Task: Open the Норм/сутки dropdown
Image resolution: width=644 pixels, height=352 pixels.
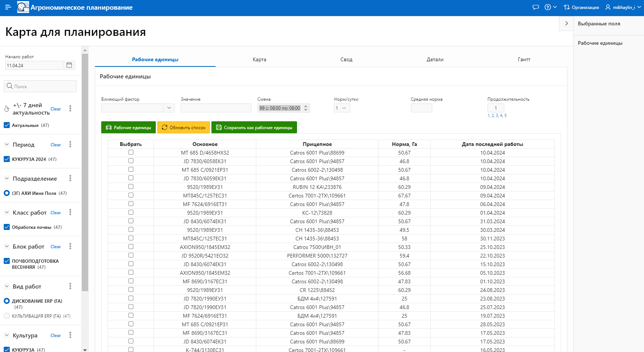Action: pyautogui.click(x=342, y=108)
